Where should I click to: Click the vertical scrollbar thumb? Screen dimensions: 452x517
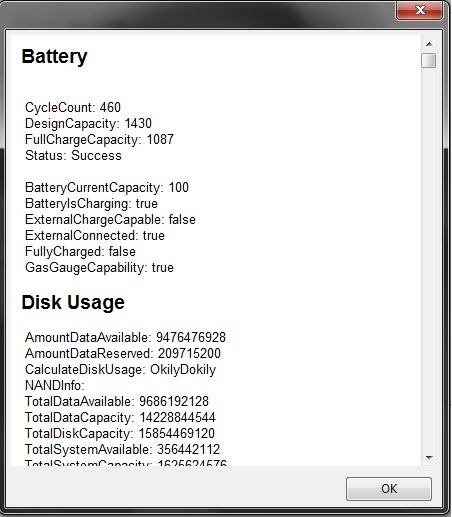click(429, 60)
